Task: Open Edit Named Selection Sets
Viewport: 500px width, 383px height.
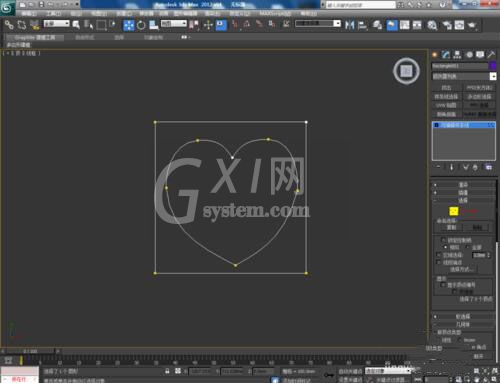Action: coord(286,24)
